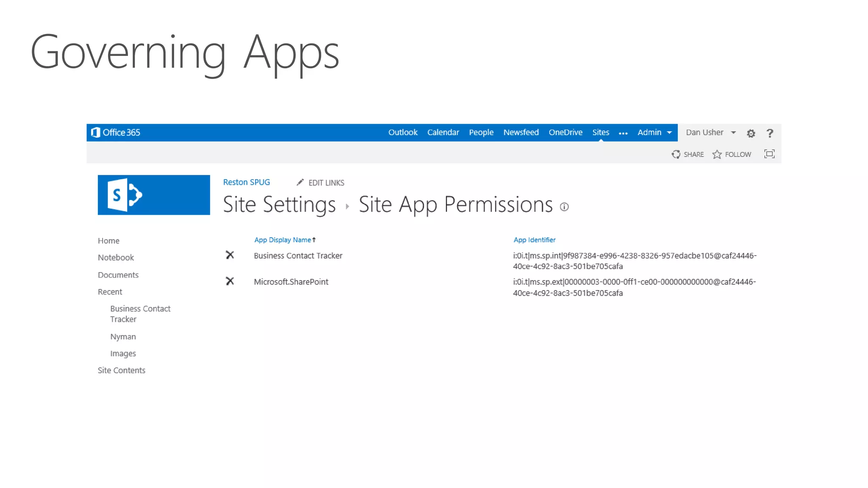
Task: Show more navigation links ellipsis
Action: point(623,133)
